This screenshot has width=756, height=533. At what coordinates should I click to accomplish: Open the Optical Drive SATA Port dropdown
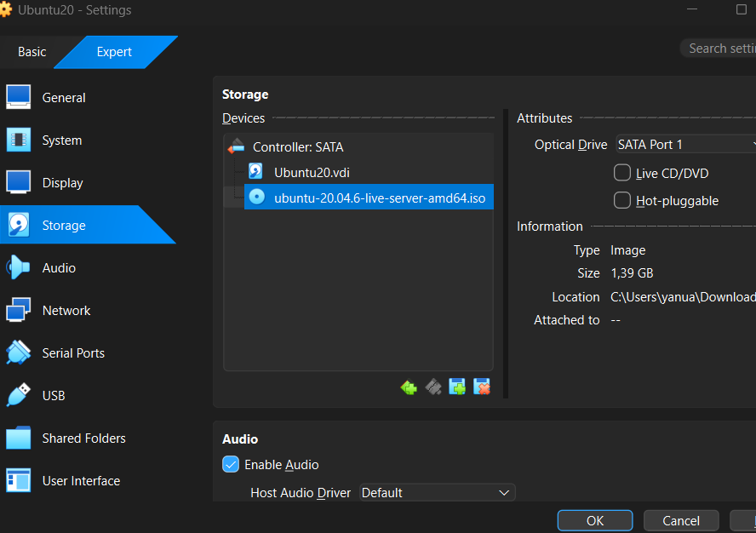click(685, 144)
